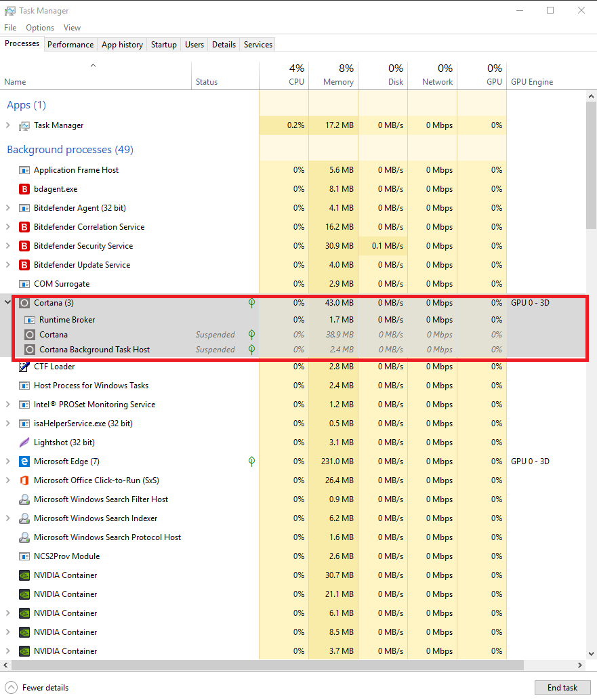This screenshot has width=597, height=700.
Task: Expand Bitdefender Security Service entry
Action: pyautogui.click(x=7, y=246)
